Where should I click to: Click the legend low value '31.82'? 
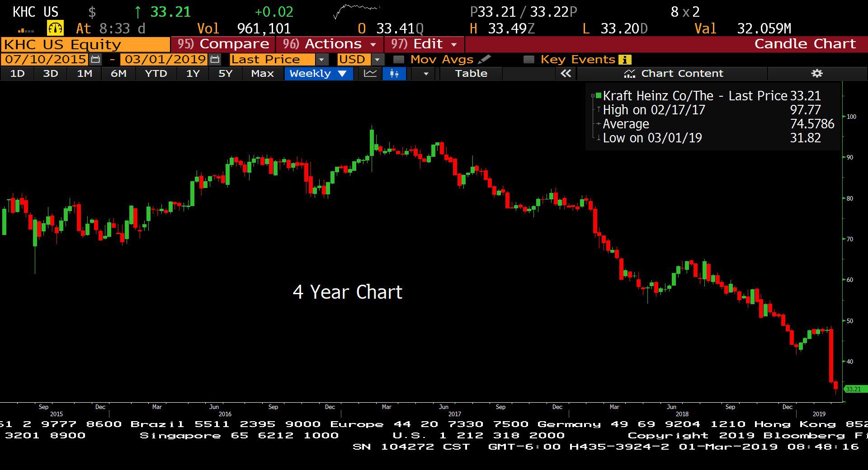[805, 138]
